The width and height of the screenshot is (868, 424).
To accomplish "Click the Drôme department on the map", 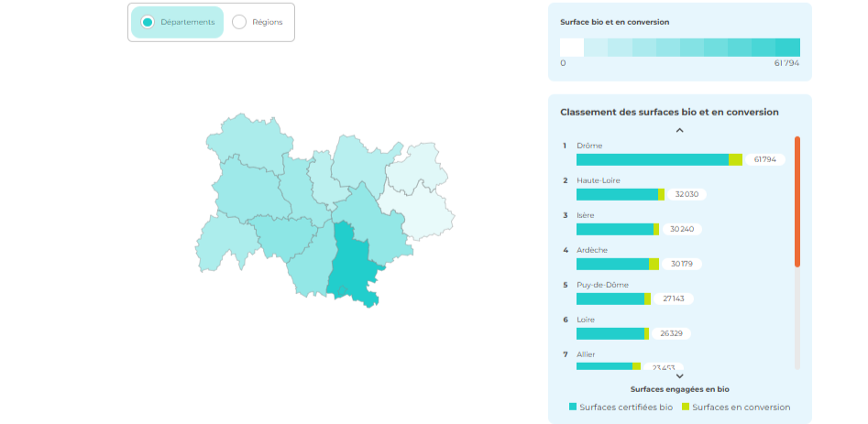I will click(x=352, y=266).
